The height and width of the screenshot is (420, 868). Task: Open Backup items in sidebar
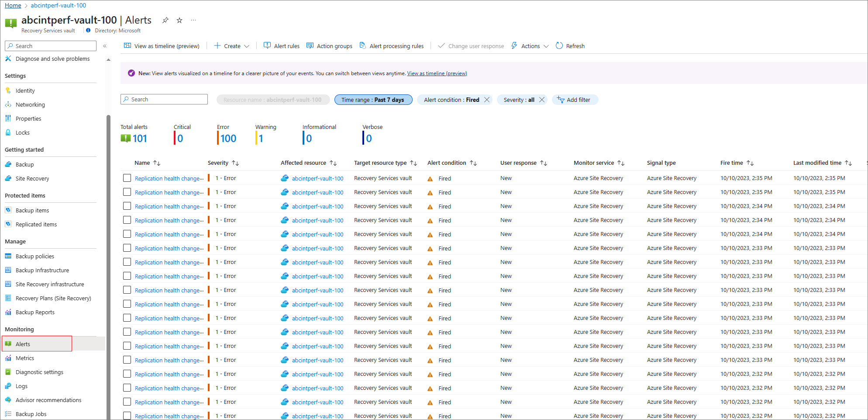click(x=32, y=210)
